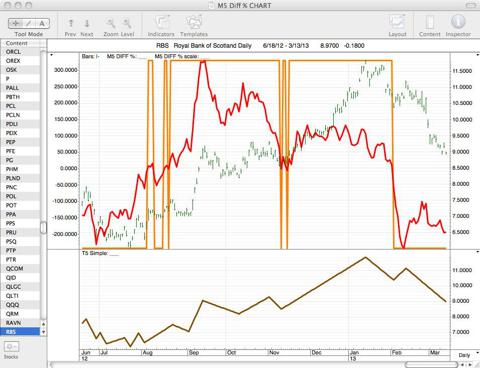
Task: Click the 'M5 DIFF %:' legend label
Action: (x=121, y=56)
